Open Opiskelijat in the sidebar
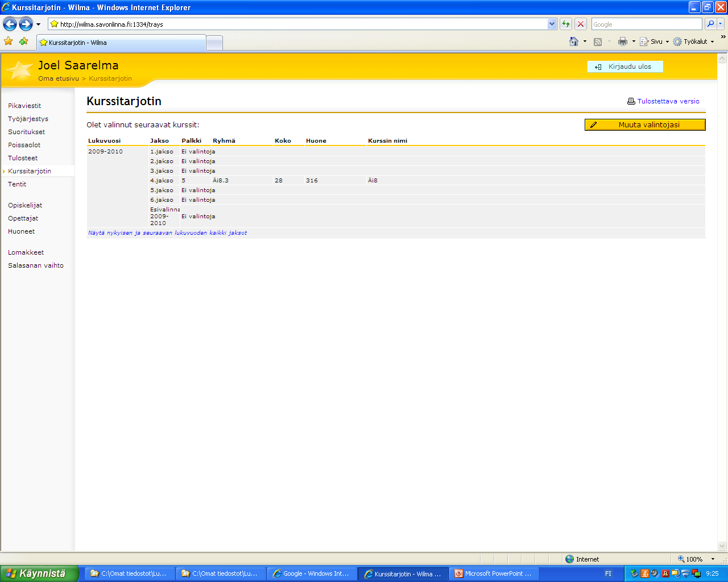Image resolution: width=728 pixels, height=582 pixels. (25, 205)
